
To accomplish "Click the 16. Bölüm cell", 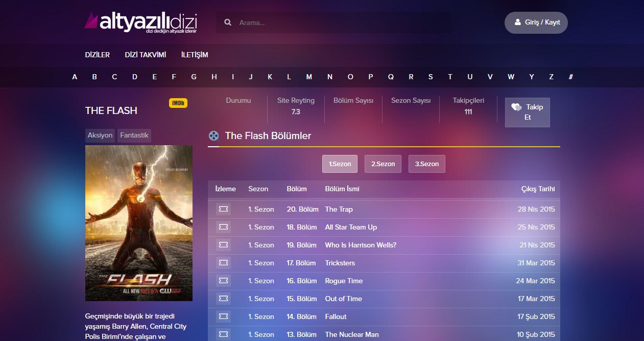I will coord(302,281).
